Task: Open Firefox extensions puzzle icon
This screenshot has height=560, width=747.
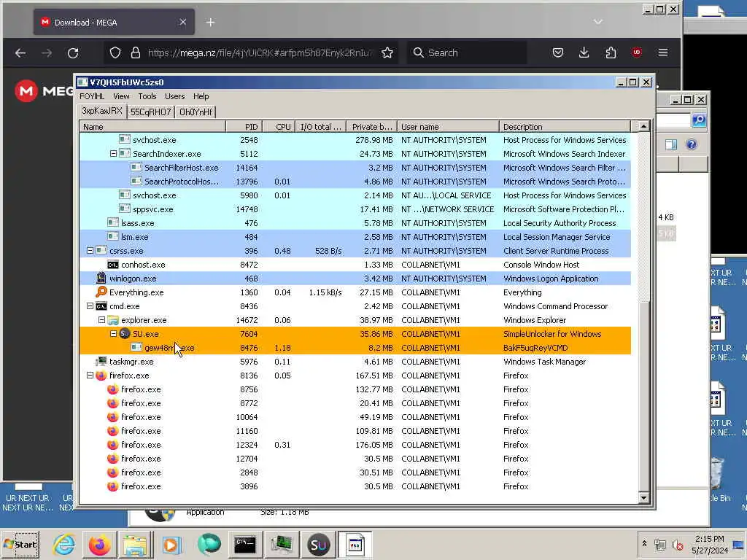Action: [611, 52]
